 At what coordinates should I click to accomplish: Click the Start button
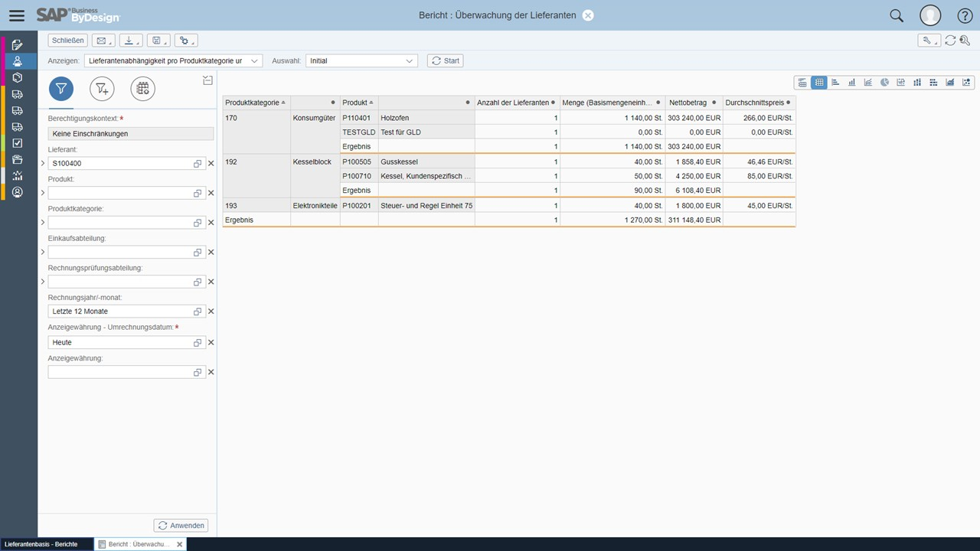click(445, 60)
